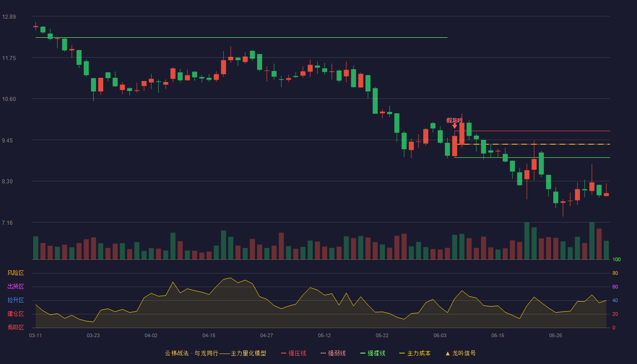Click the 04-15 date axis label
637x364 pixels.
point(209,335)
